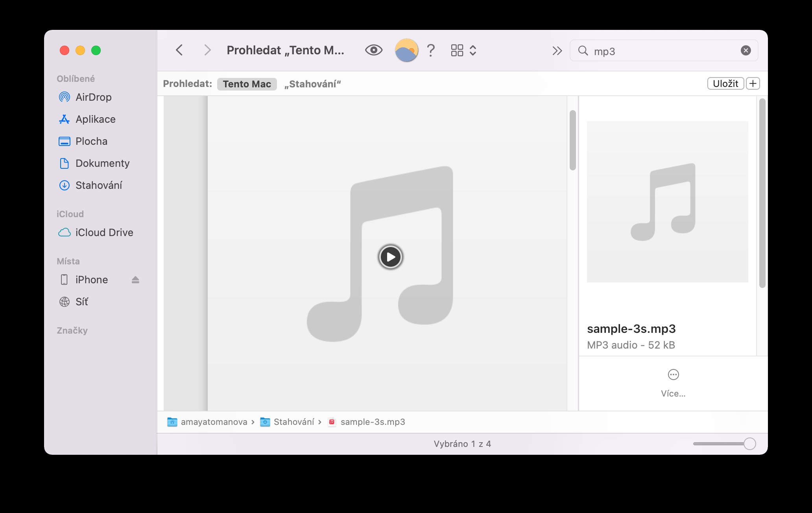Click the toolbar landscape image icon
This screenshot has height=513, width=812.
point(406,50)
